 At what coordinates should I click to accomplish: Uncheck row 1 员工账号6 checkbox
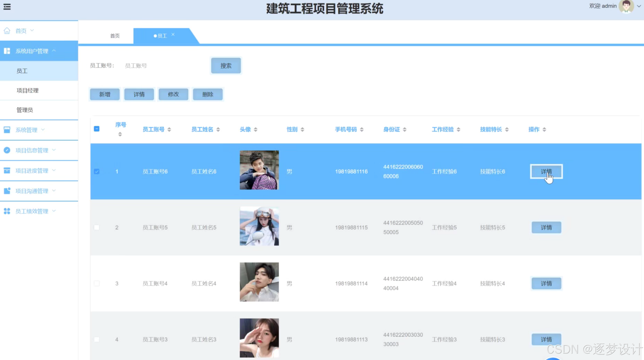point(97,171)
